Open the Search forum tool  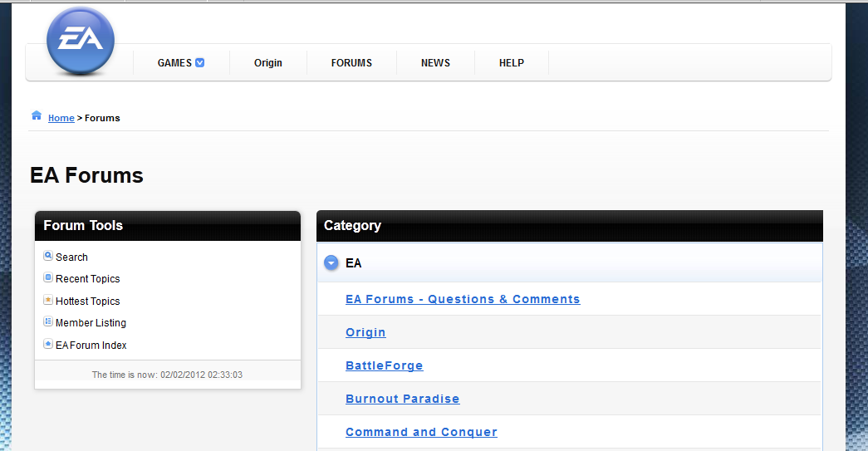point(71,257)
